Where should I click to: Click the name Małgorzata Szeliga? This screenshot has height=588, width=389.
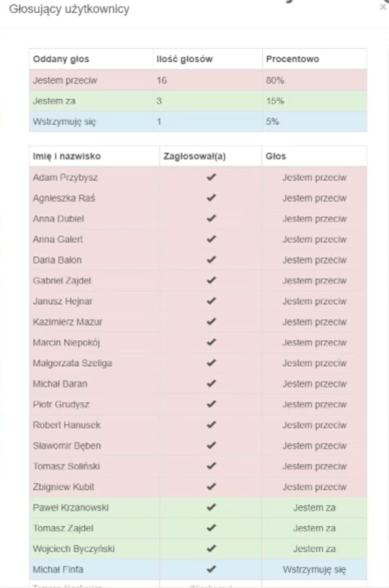point(72,363)
